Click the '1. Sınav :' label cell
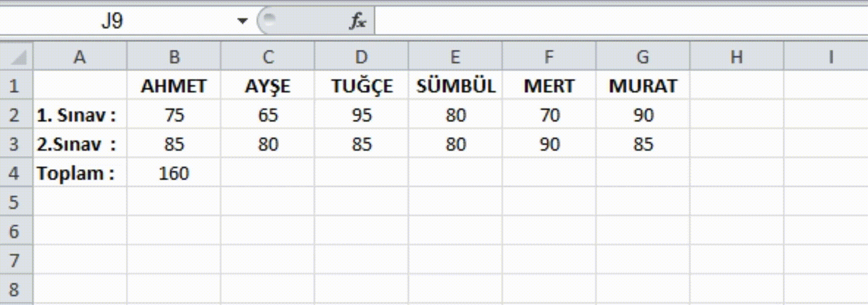Screen dimensions: 868x305 (80, 115)
